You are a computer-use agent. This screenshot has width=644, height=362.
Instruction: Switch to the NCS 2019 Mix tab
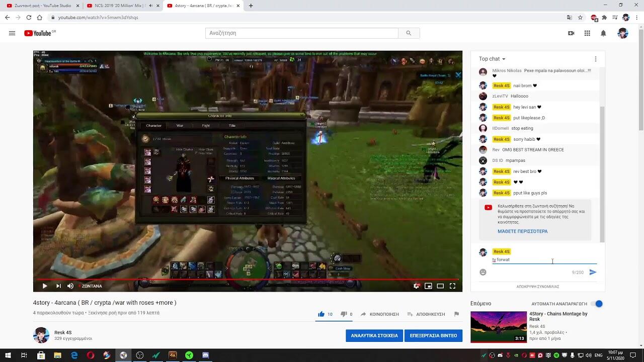click(x=115, y=6)
